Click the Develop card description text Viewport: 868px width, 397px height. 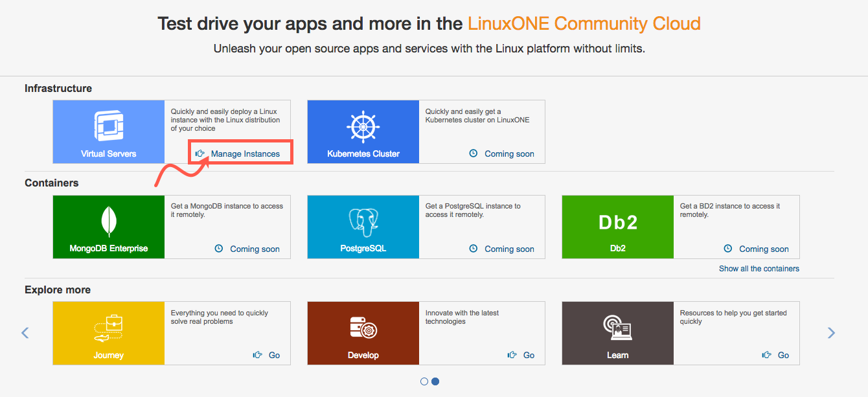tap(462, 317)
